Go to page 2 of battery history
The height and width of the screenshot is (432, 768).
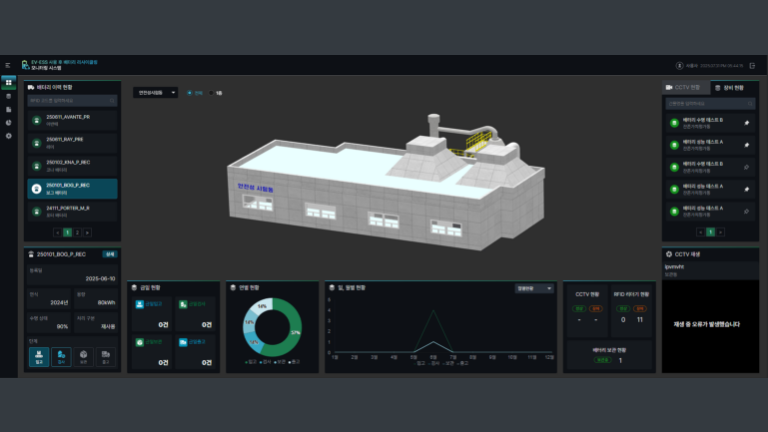(x=77, y=232)
